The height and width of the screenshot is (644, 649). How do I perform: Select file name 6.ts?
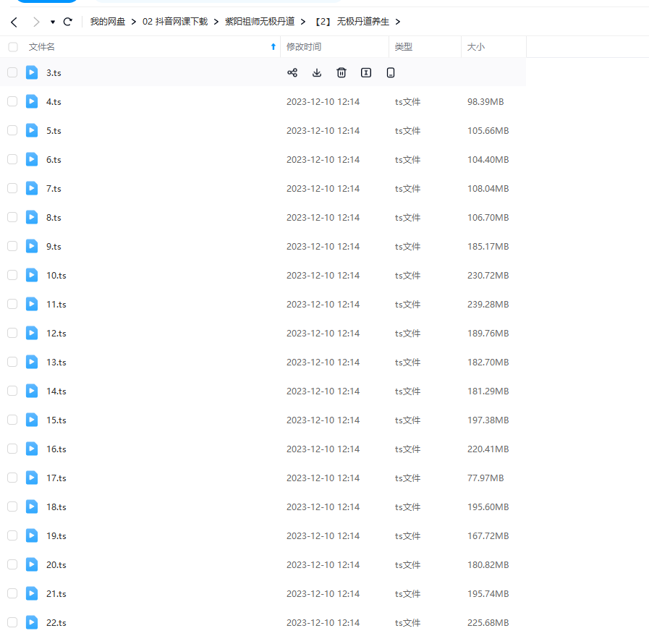[x=54, y=160]
